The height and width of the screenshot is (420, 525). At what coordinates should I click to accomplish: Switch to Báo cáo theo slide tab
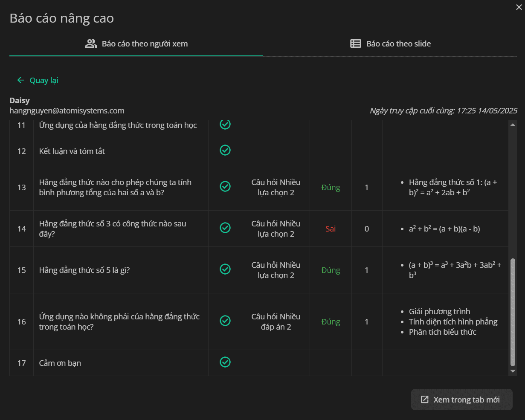pos(390,43)
